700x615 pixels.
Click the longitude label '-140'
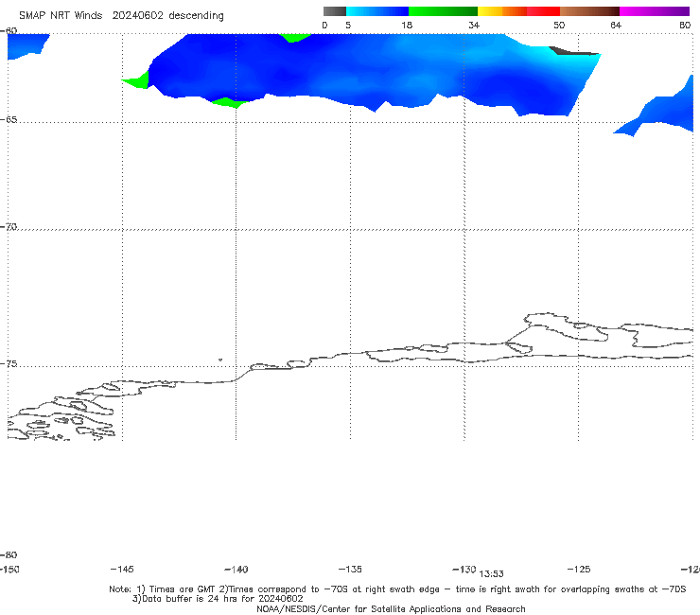[236, 570]
